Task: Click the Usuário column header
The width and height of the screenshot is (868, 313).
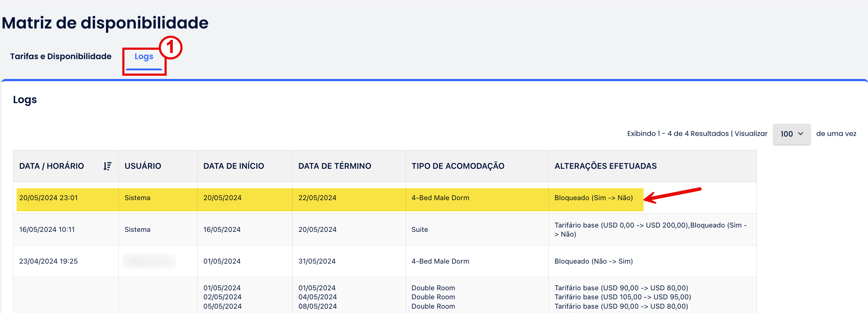Action: click(x=143, y=166)
